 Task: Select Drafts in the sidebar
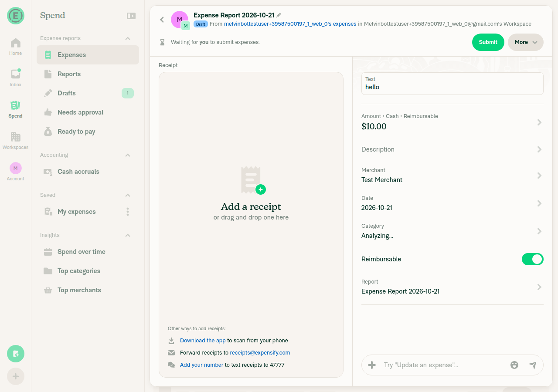click(x=88, y=93)
